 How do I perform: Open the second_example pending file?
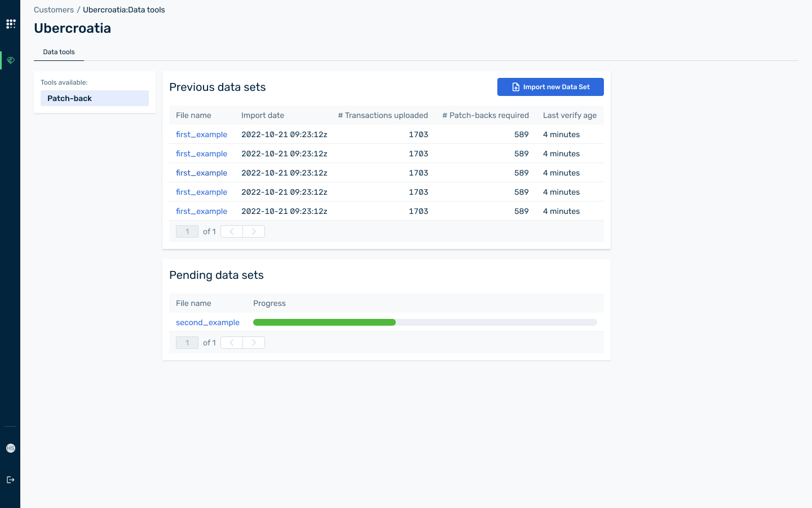[208, 322]
